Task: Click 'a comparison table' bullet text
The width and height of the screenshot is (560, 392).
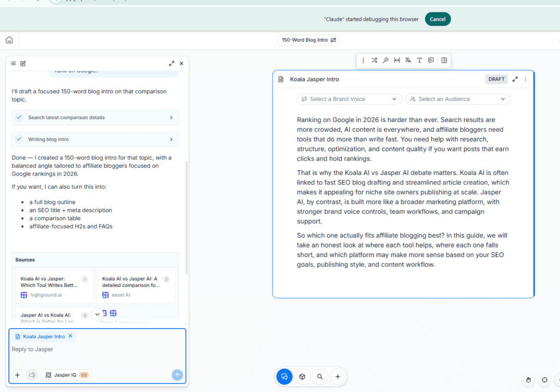Action: [55, 218]
